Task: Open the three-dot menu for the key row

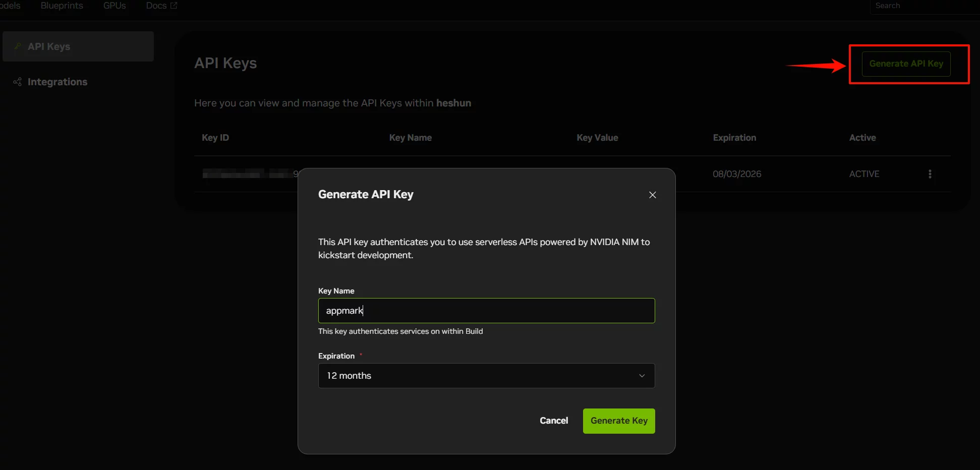Action: (930, 174)
